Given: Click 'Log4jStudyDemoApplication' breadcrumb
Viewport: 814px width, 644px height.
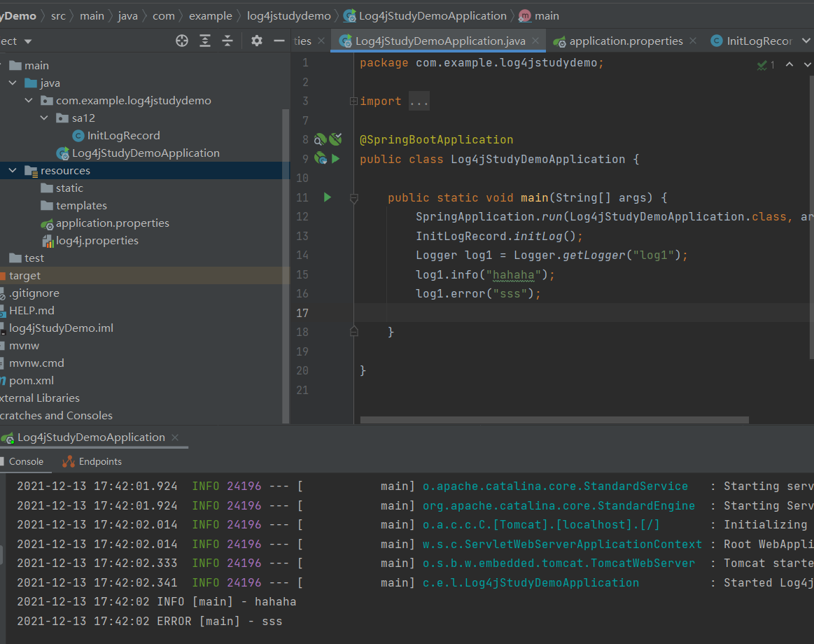Looking at the screenshot, I should 426,16.
